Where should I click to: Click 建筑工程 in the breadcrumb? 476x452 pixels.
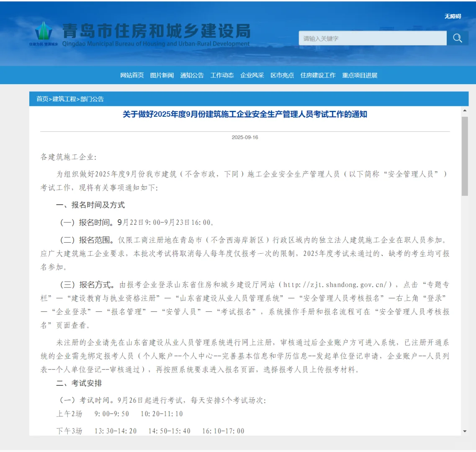pos(64,99)
